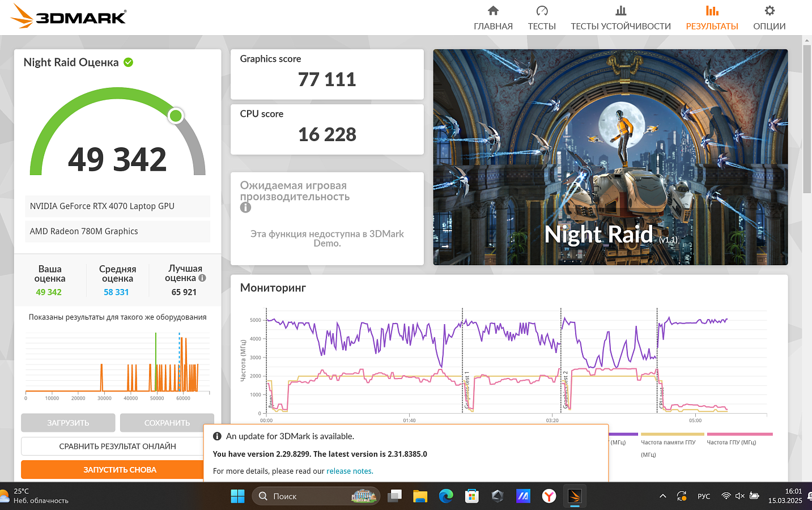
Task: Click the Мониторинг section heading
Action: pyautogui.click(x=273, y=288)
